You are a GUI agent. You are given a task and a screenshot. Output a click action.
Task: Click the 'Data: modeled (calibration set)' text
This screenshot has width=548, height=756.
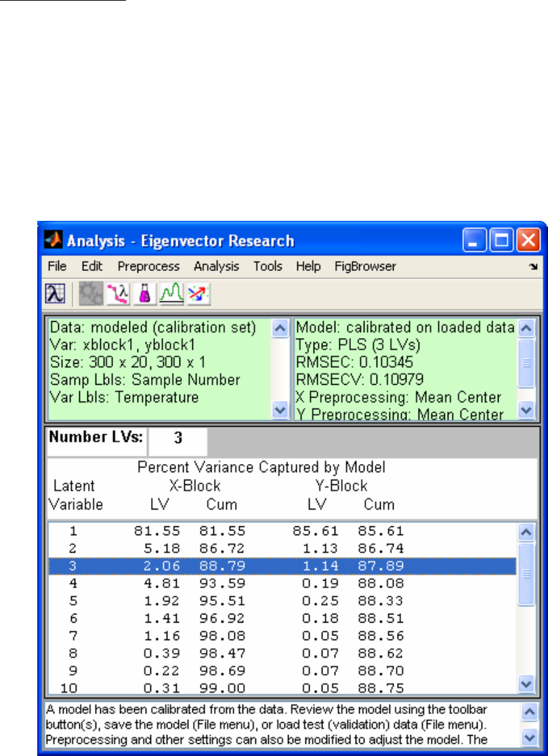coord(153,328)
